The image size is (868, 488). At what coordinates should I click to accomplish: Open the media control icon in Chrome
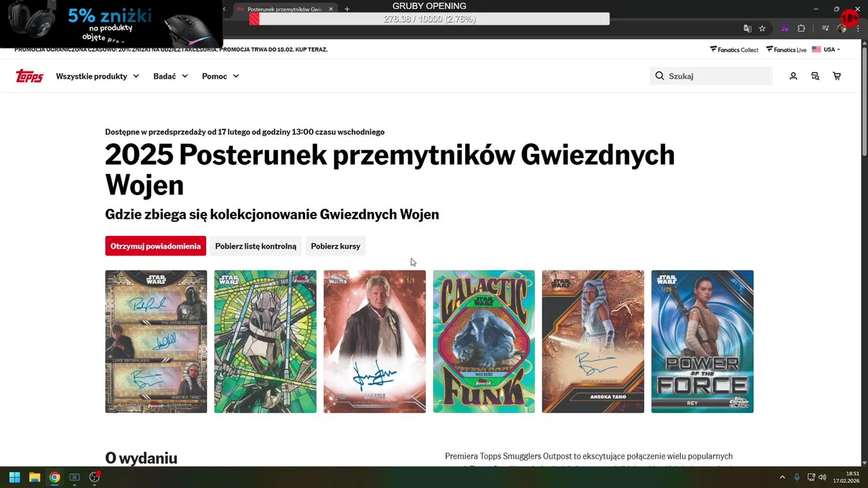[x=825, y=28]
